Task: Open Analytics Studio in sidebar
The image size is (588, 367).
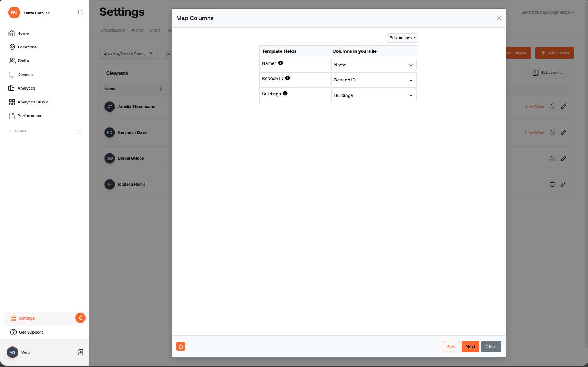Action: (33, 102)
